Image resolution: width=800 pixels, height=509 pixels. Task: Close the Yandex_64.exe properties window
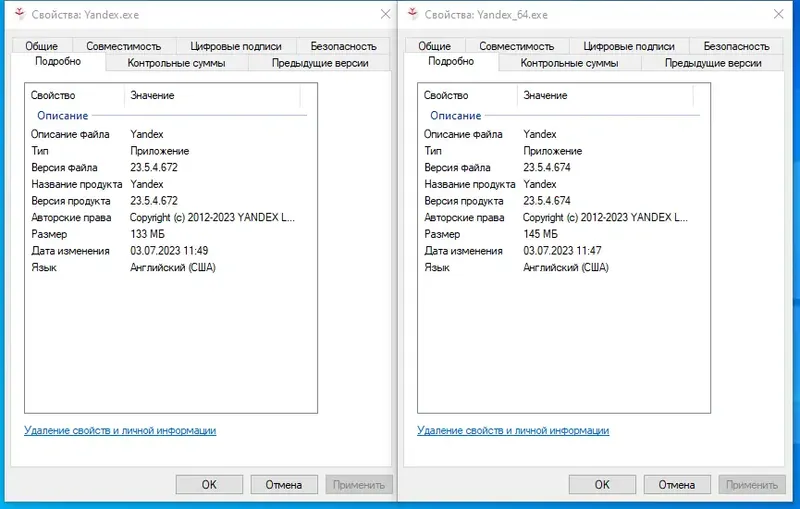pyautogui.click(x=778, y=13)
